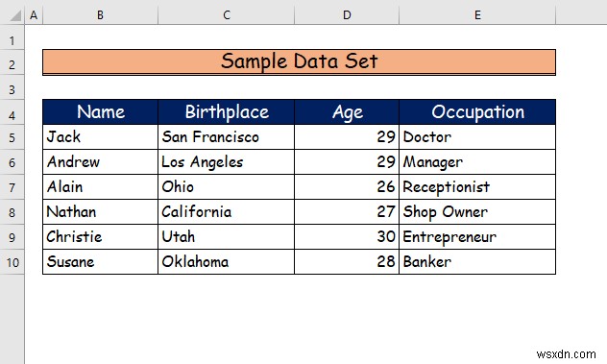The image size is (607, 364).
Task: Select the 'California' birthplace cell
Action: pyautogui.click(x=226, y=212)
